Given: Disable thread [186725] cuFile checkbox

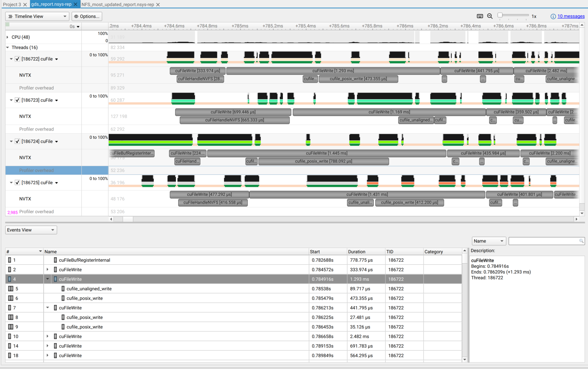Looking at the screenshot, I should (x=17, y=182).
